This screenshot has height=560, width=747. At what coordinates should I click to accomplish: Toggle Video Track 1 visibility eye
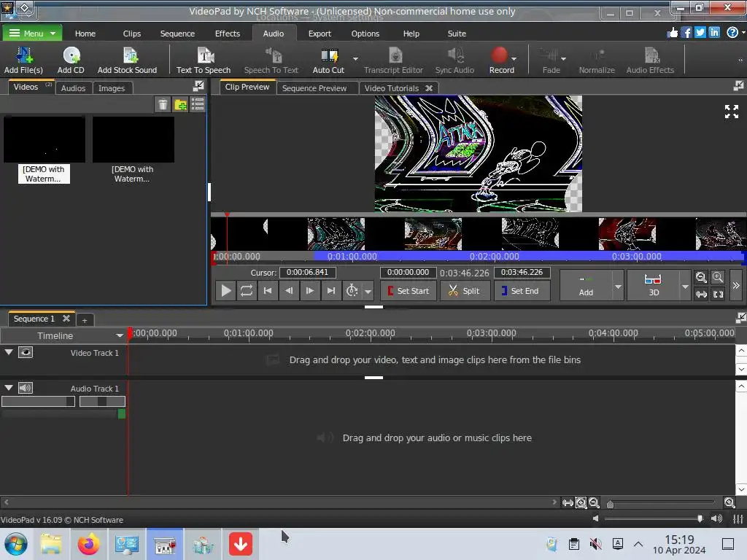pyautogui.click(x=26, y=352)
